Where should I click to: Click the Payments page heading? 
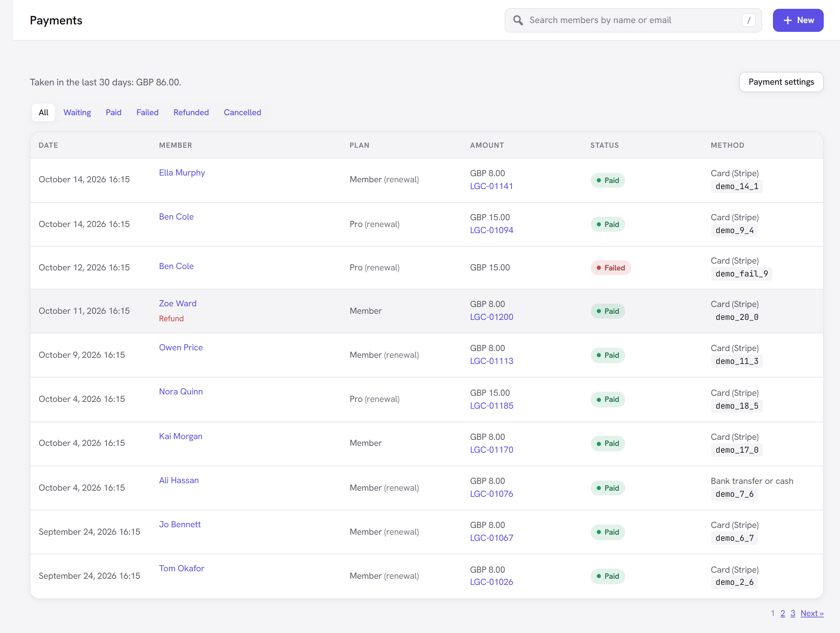coord(56,20)
